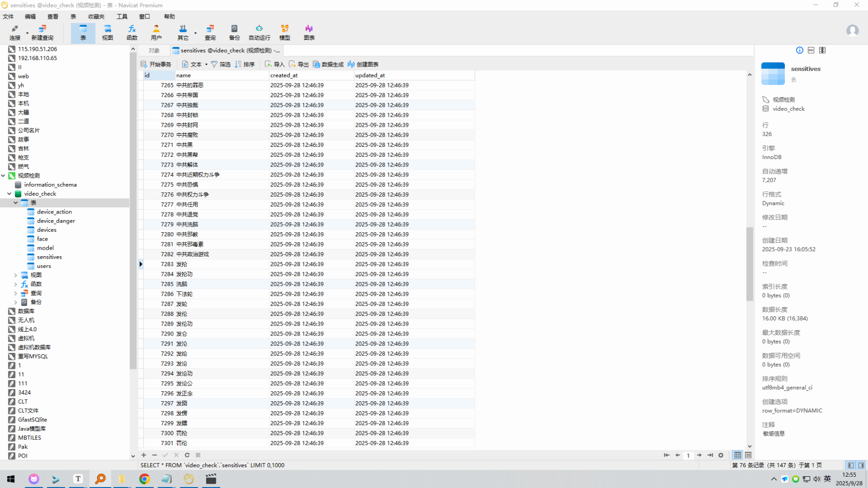
Task: Click the refresh icon below the table
Action: click(187, 455)
